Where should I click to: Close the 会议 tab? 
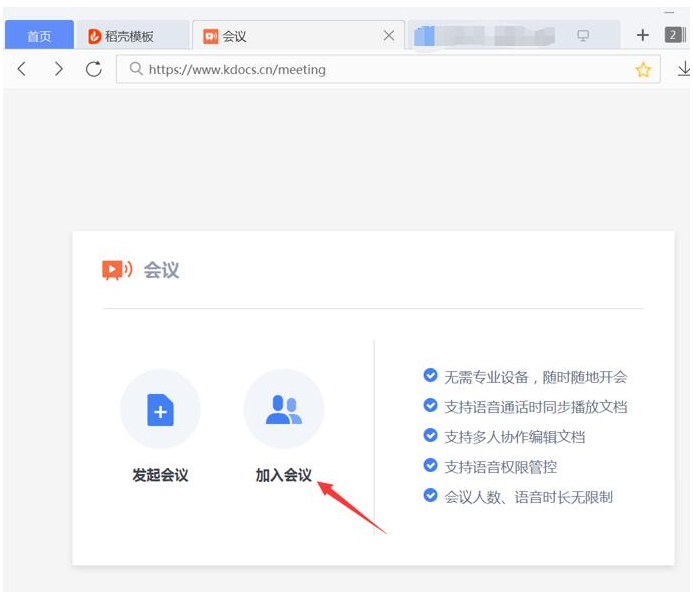389,35
